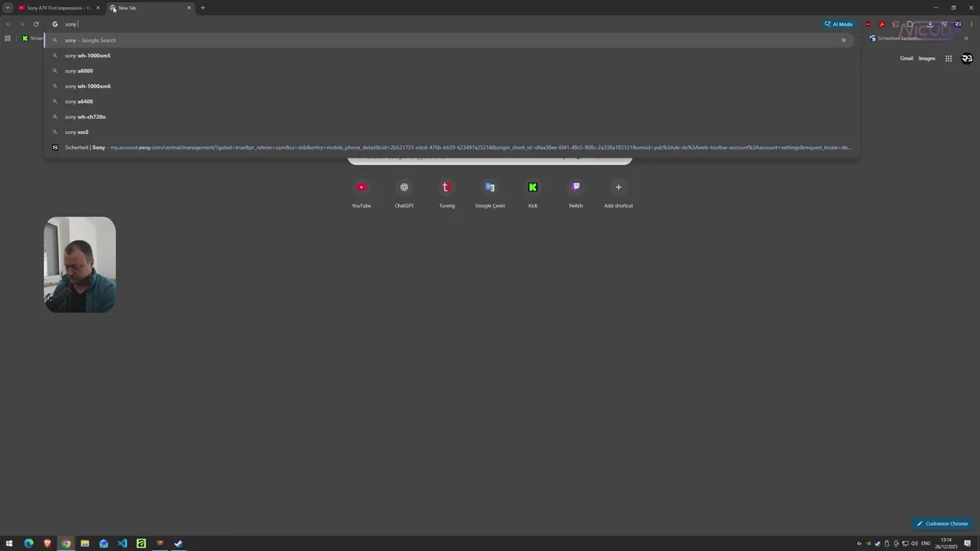Open the Chrome three-dot menu

[972, 24]
